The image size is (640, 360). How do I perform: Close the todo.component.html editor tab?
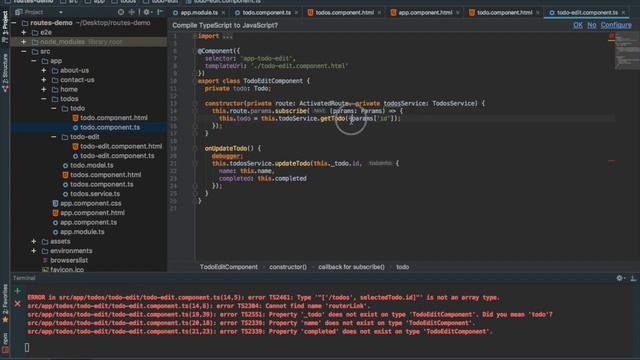coord(538,13)
